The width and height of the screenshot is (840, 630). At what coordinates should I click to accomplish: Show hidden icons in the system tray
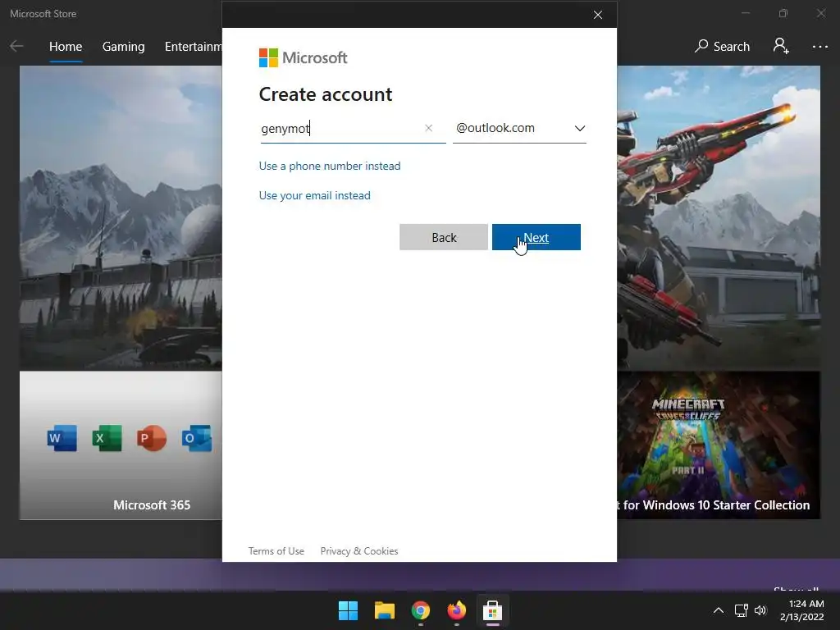[719, 610]
